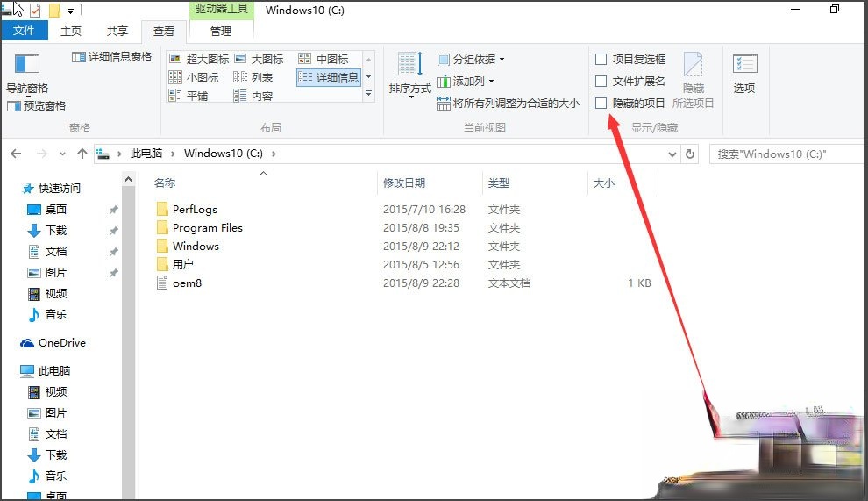868x501 pixels.
Task: Open Music (音乐) under Quick access
Action: pos(47,315)
